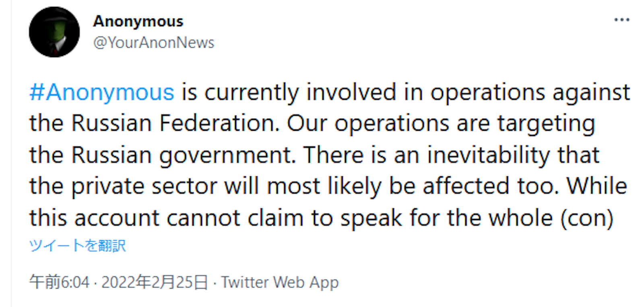Click the 午前6:04 timestamp

(59, 282)
